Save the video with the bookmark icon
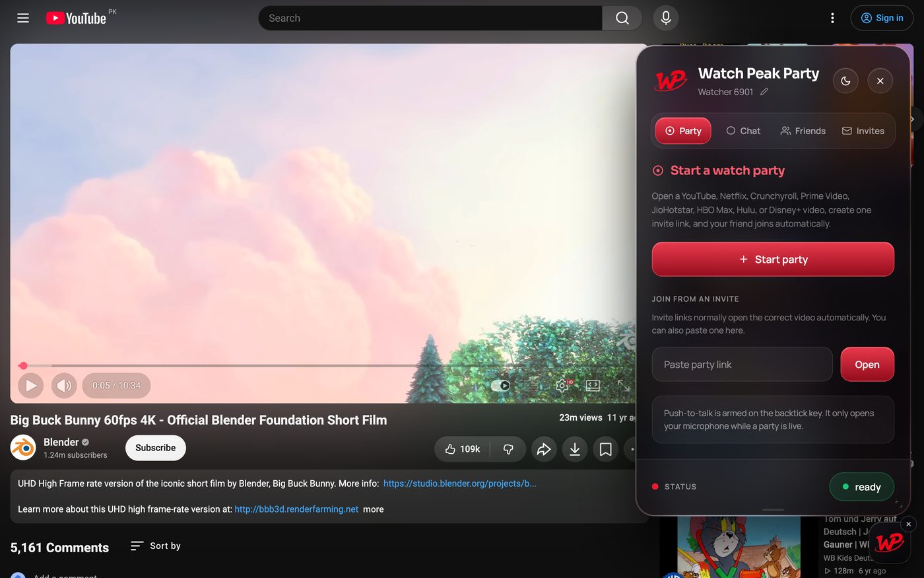The height and width of the screenshot is (578, 924). pyautogui.click(x=605, y=449)
